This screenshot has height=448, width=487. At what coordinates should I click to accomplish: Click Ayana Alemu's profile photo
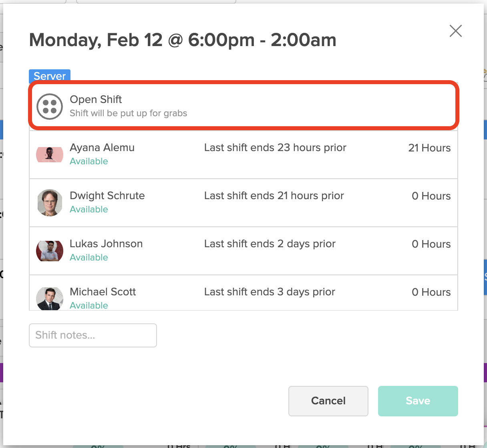(50, 154)
